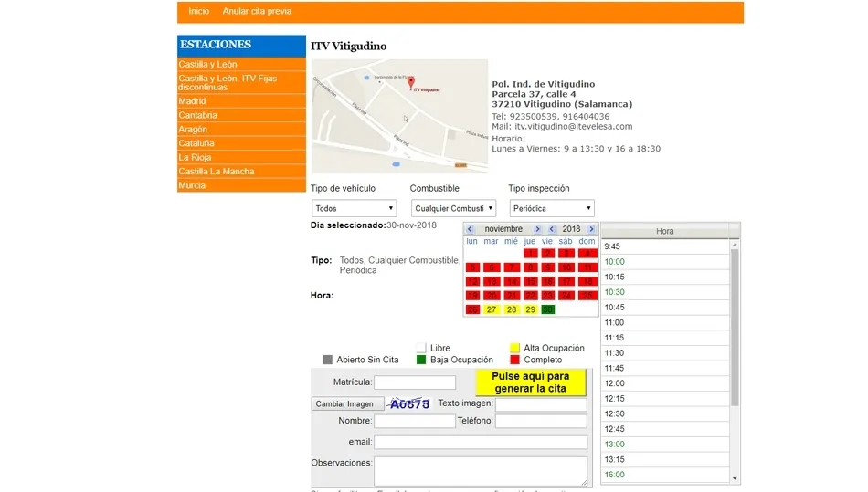The width and height of the screenshot is (868, 492).
Task: Expand the Combustible dropdown
Action: pyautogui.click(x=453, y=209)
